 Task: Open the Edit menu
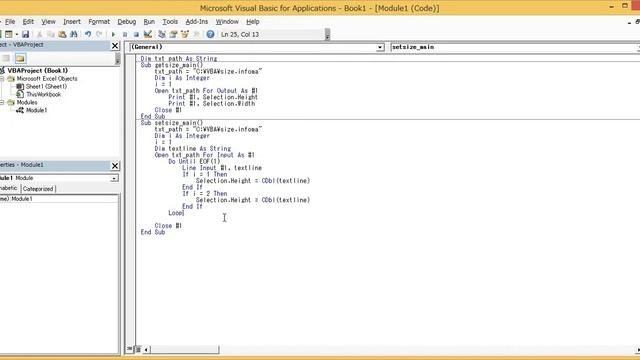click(28, 22)
